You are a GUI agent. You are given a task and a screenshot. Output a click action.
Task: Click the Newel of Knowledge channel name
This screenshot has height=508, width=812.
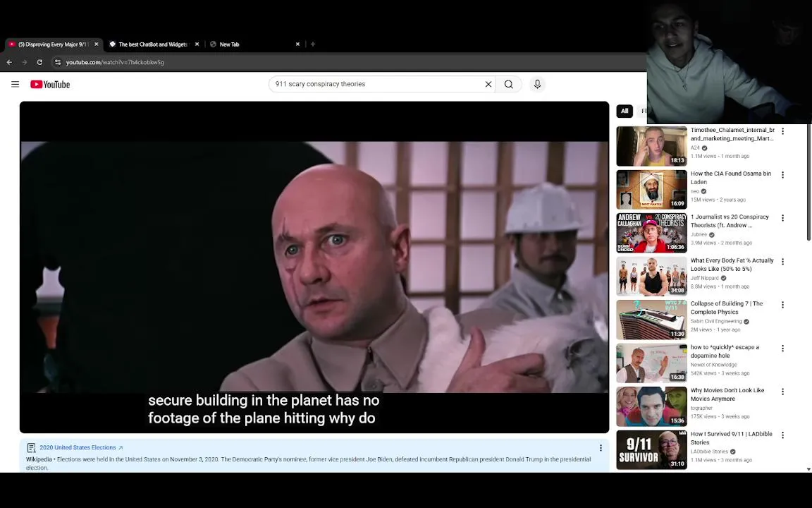(x=713, y=365)
